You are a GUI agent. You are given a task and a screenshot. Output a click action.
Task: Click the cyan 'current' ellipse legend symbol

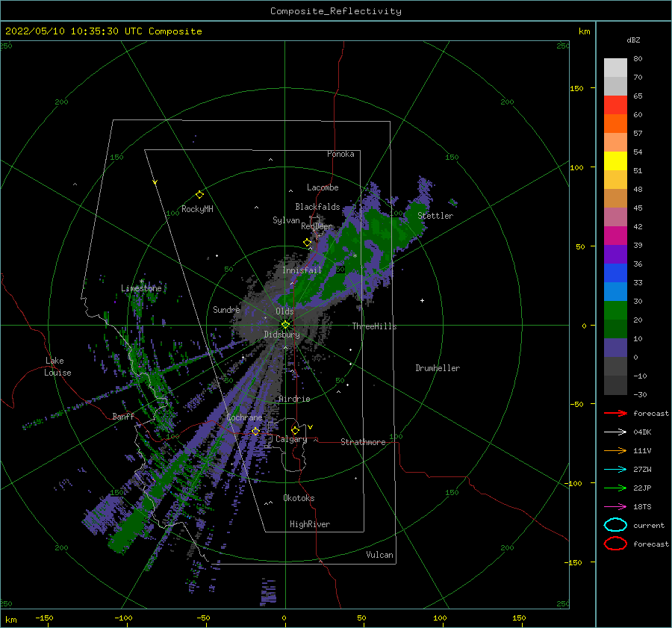(x=615, y=525)
